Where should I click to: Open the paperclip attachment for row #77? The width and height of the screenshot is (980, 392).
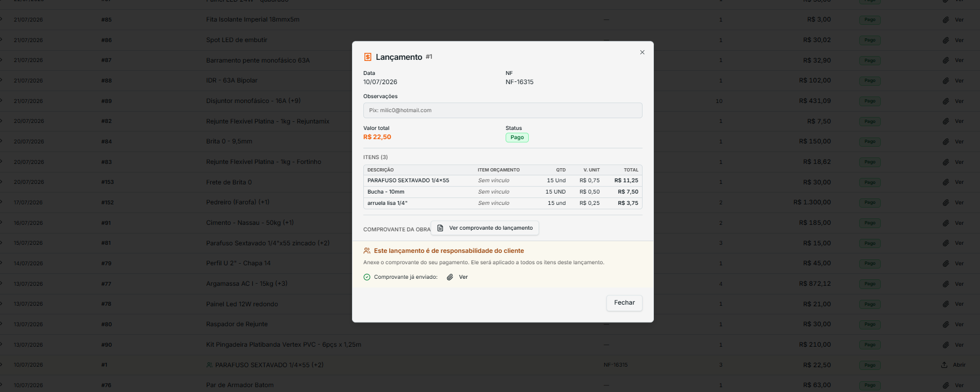(x=953, y=284)
